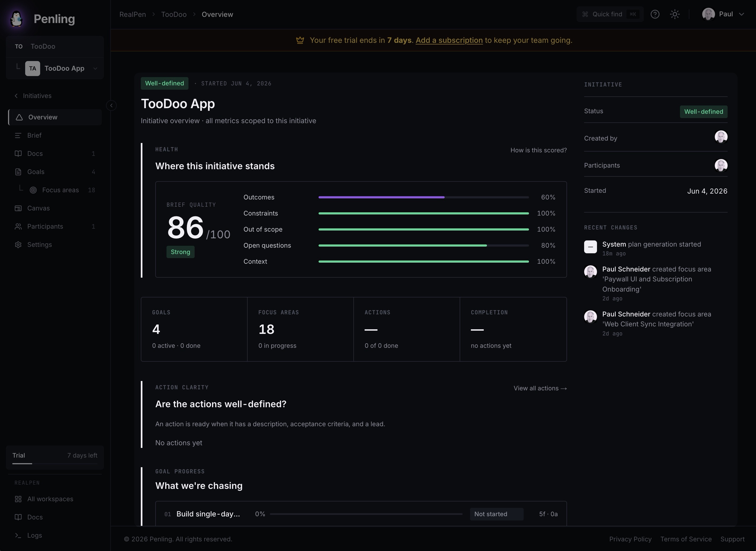This screenshot has height=551, width=756.
Task: Go back to Initiatives
Action: [x=33, y=96]
